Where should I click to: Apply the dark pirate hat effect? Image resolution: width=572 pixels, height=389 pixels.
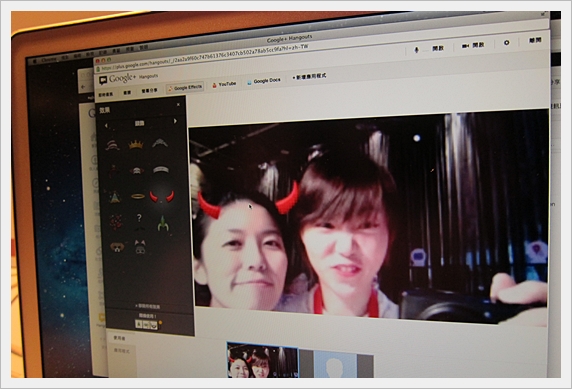pos(113,171)
